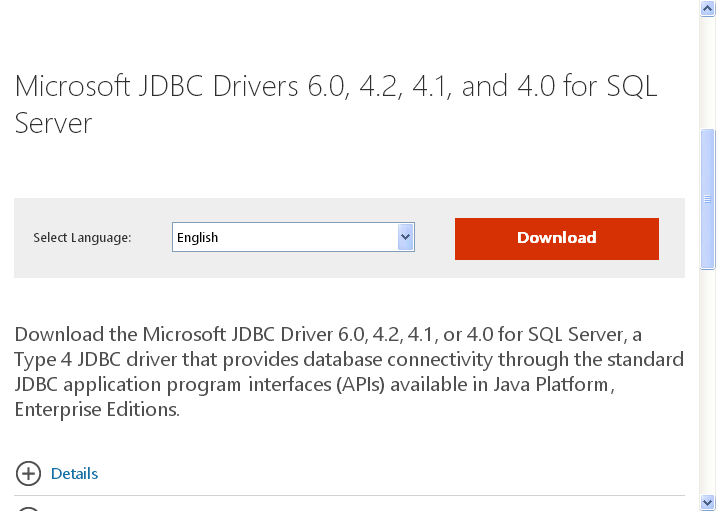Click the word "Server" on the heading's second line
Viewport: 716px width, 511px height.
coord(53,123)
